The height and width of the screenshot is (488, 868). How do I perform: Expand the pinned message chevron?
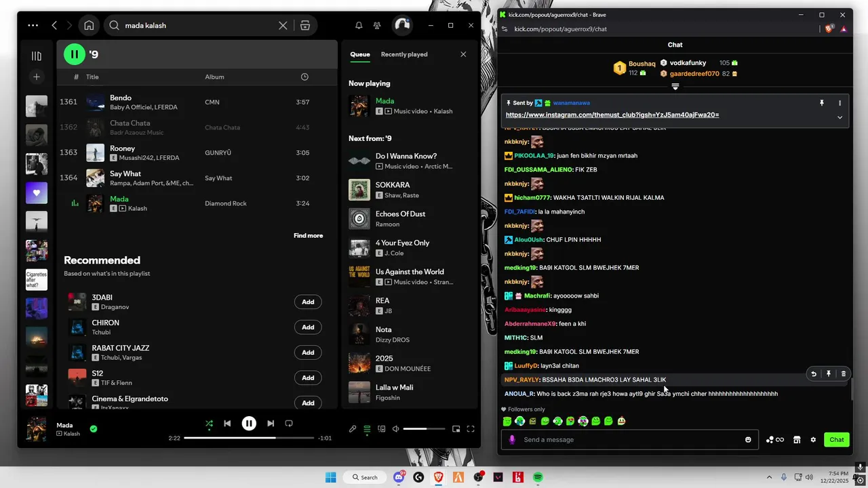(840, 117)
